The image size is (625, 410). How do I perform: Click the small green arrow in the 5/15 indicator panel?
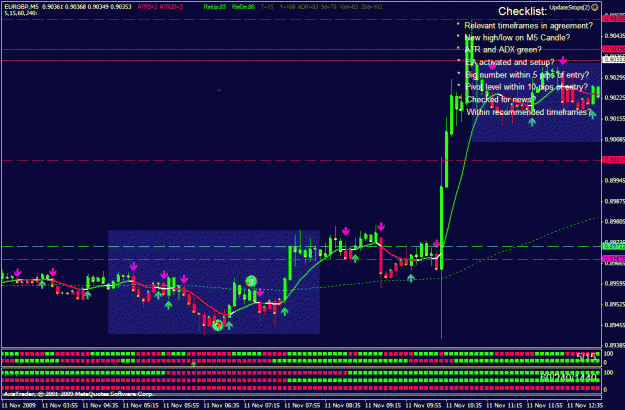click(193, 364)
